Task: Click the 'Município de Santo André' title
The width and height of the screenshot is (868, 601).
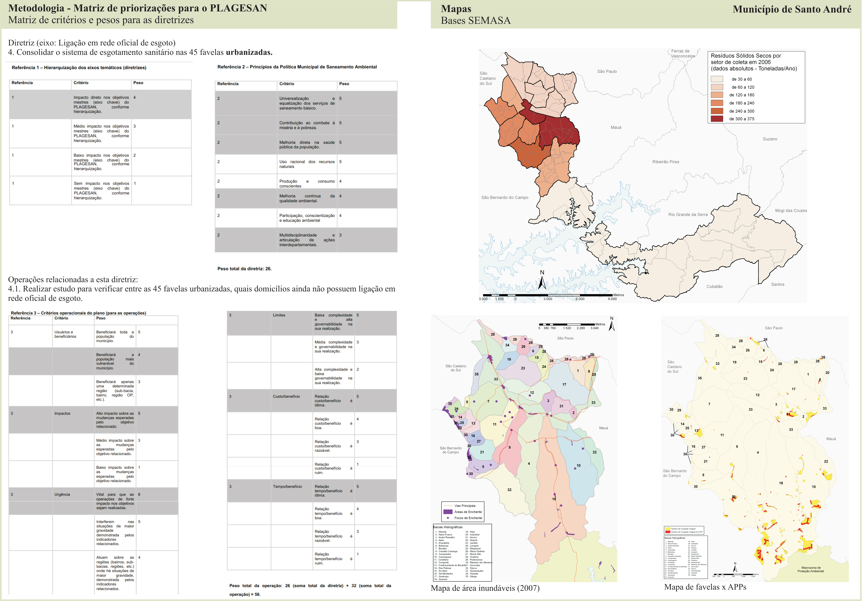Action: point(792,9)
